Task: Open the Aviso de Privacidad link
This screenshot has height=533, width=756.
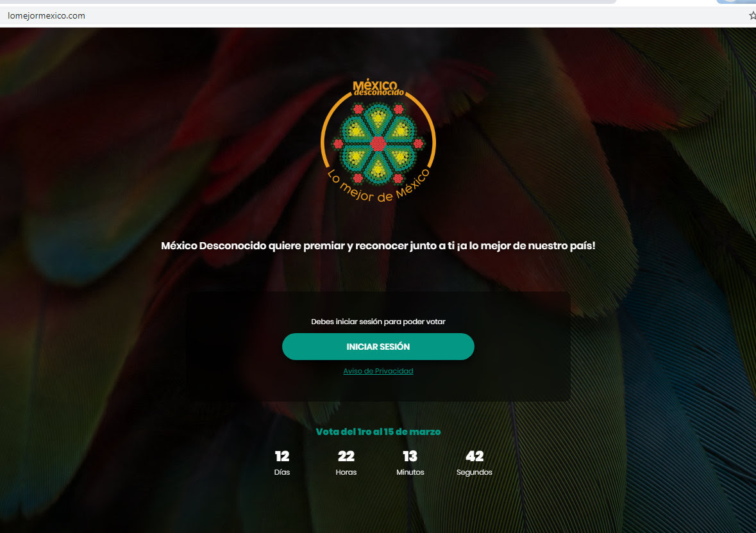Action: pos(378,371)
